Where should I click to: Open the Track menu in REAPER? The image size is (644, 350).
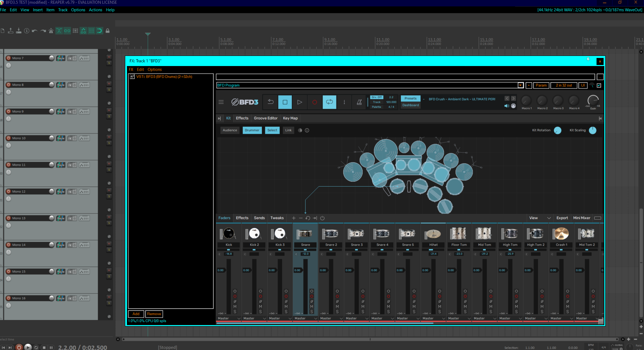click(x=63, y=10)
